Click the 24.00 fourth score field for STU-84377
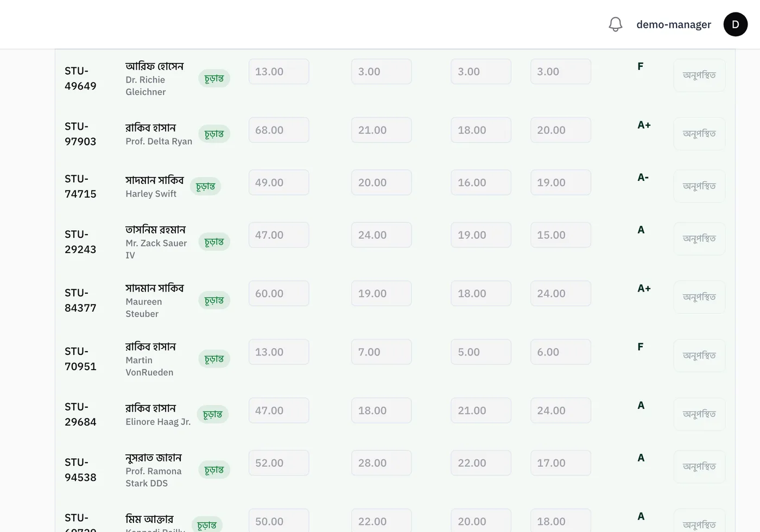760x532 pixels. pyautogui.click(x=561, y=294)
